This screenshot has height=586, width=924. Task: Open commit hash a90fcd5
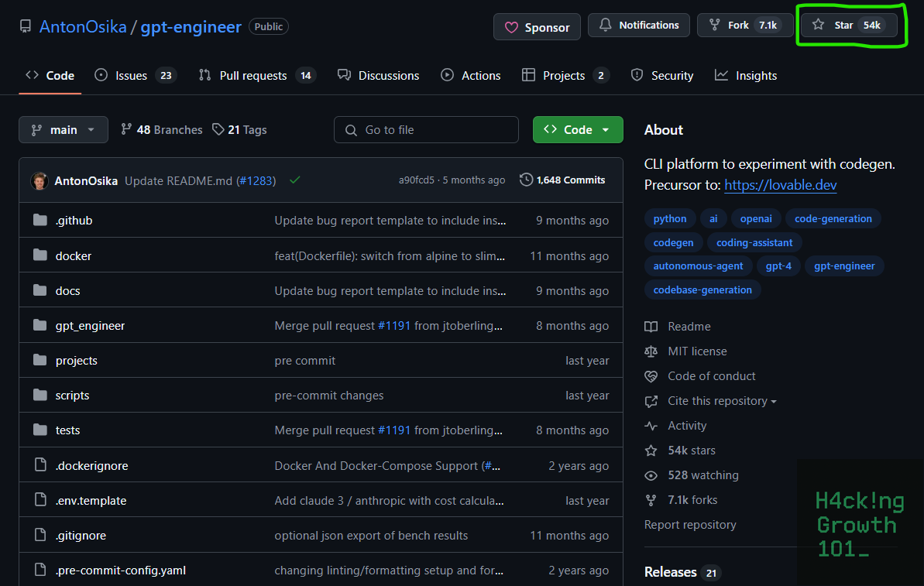tap(416, 180)
